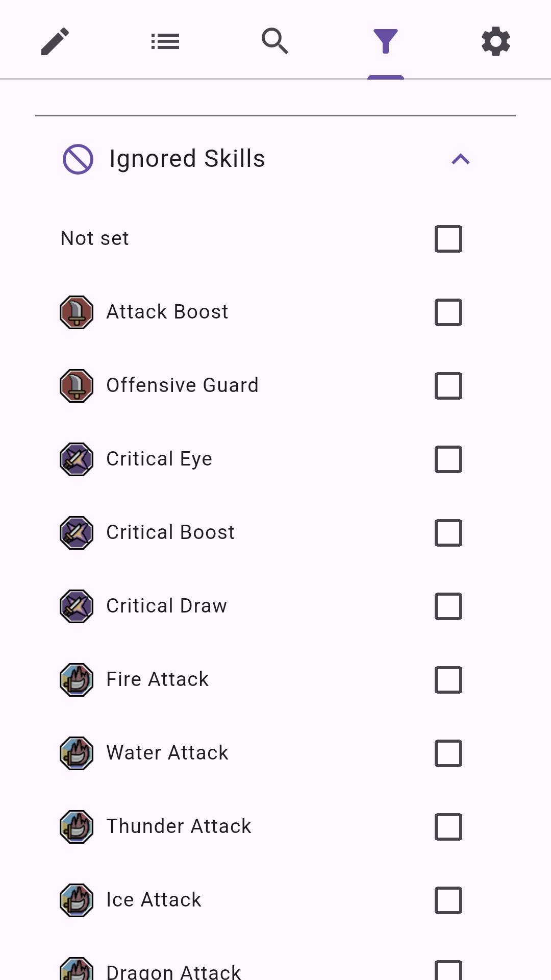Image resolution: width=551 pixels, height=980 pixels.
Task: Click the Ignored Skills heading text
Action: point(187,159)
